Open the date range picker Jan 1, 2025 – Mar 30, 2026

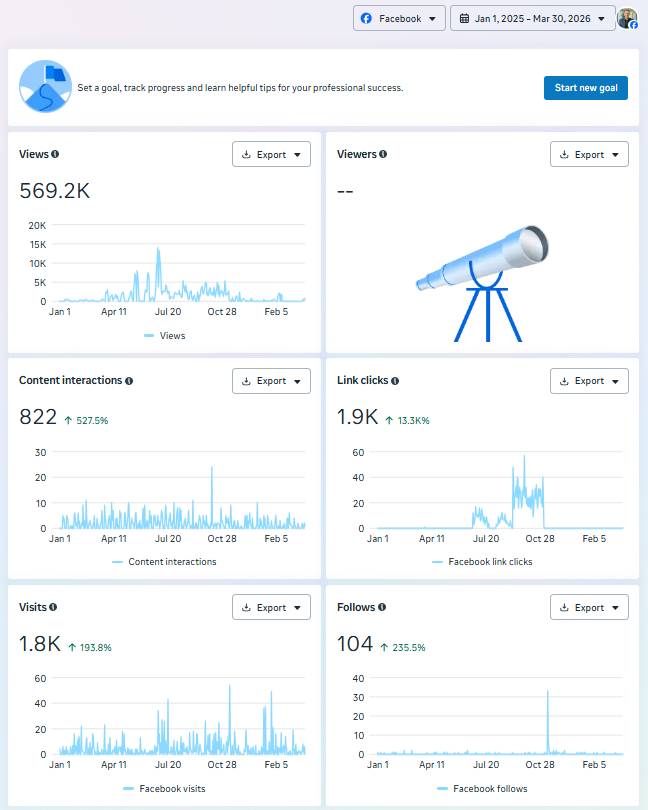tap(533, 19)
